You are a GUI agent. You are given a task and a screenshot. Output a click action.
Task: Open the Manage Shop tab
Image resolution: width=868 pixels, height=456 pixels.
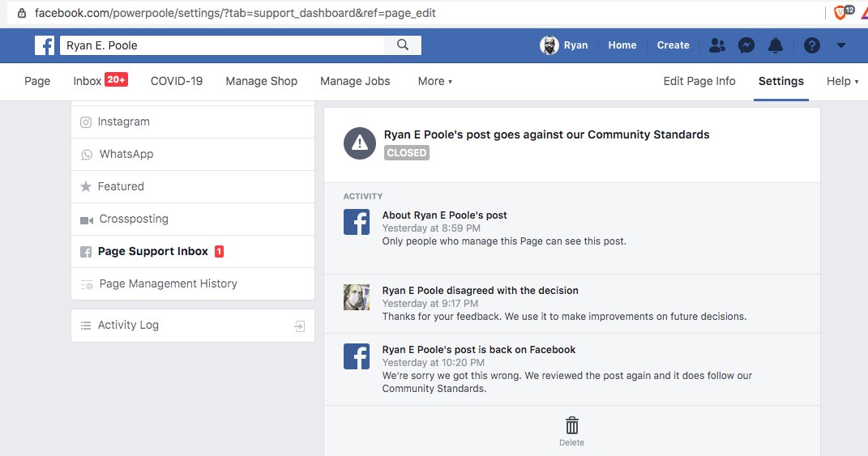[x=261, y=81]
